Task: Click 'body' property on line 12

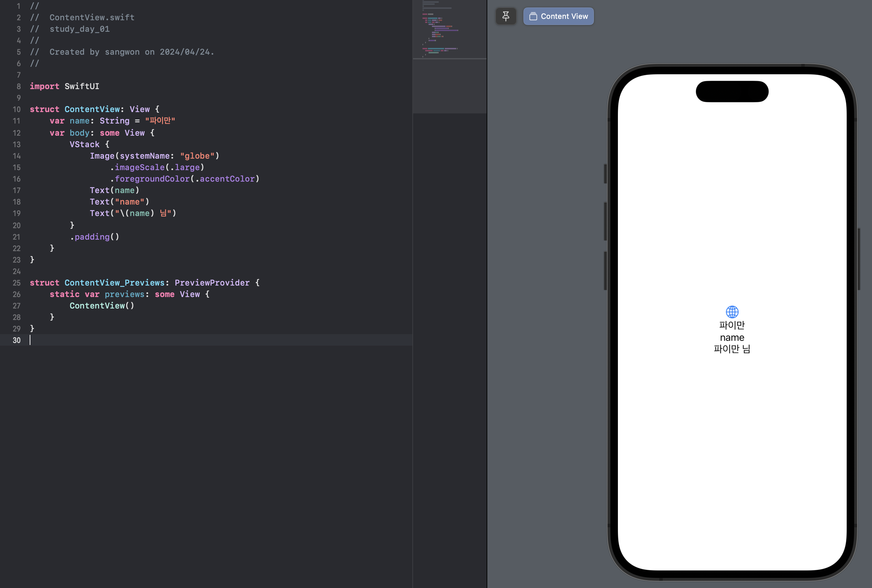Action: click(x=80, y=133)
